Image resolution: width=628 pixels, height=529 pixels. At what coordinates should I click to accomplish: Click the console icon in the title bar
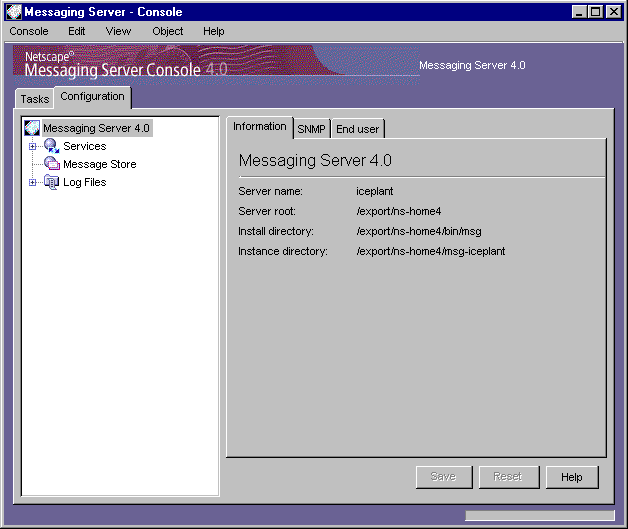coord(14,12)
